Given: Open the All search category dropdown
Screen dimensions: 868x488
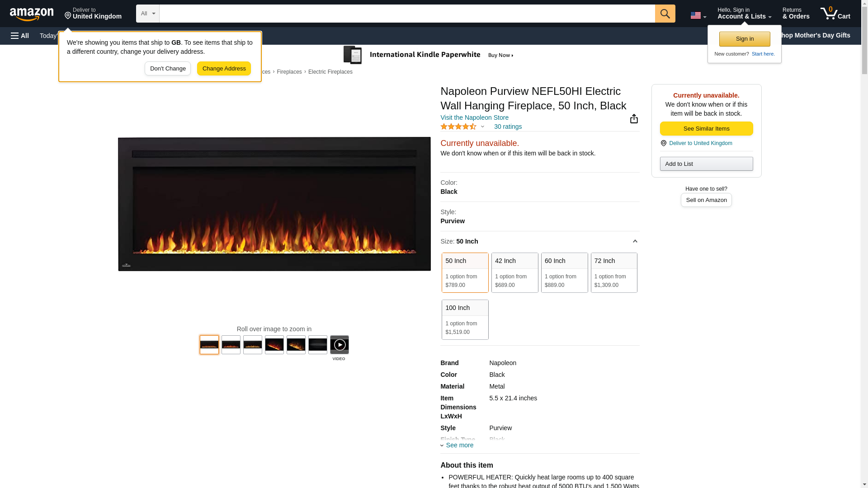Looking at the screenshot, I should pos(147,14).
